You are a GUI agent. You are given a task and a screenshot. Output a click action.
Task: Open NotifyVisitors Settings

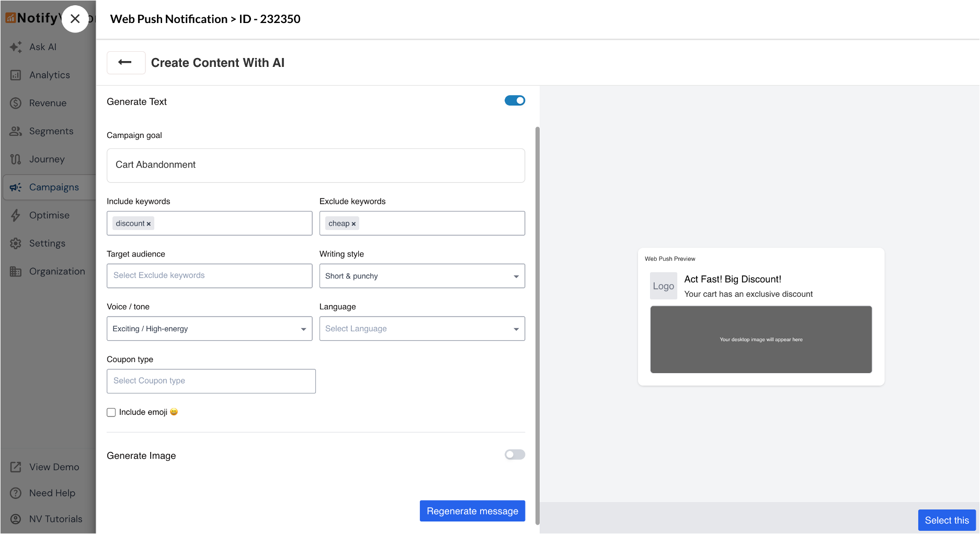[47, 243]
